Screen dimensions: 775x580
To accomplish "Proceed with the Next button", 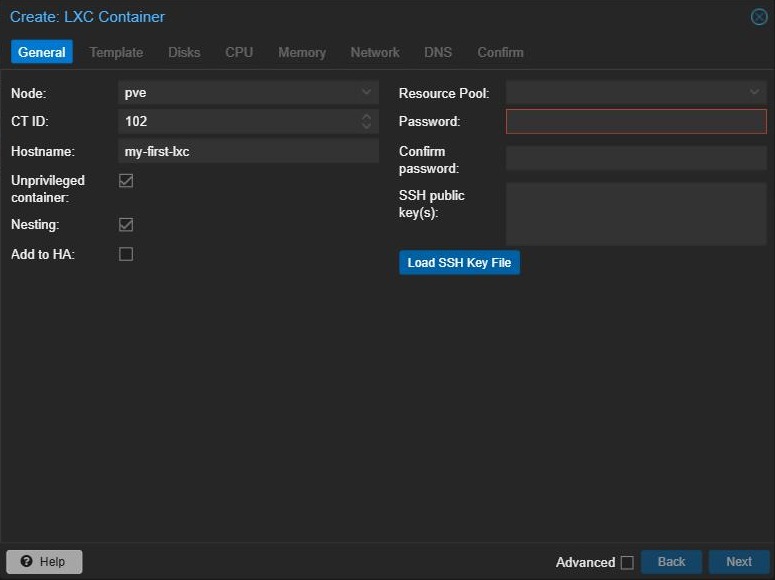I will click(739, 562).
